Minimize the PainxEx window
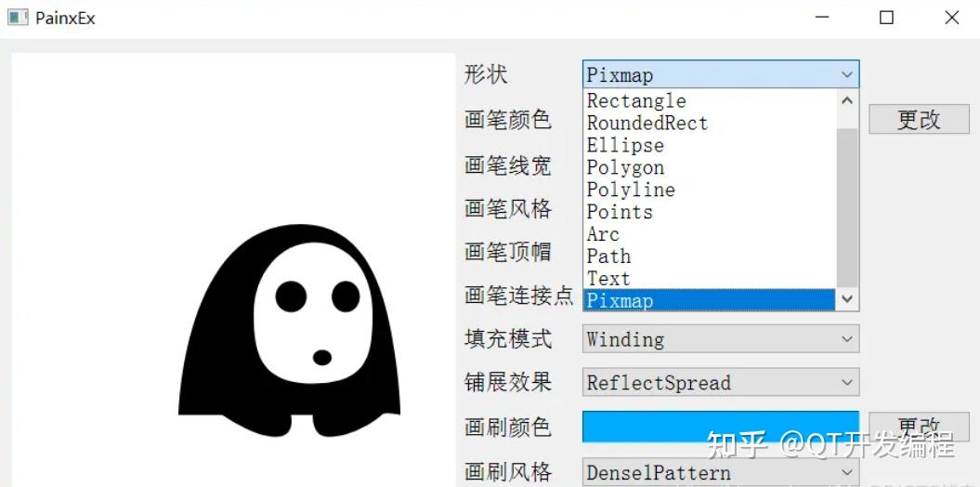Image resolution: width=980 pixels, height=487 pixels. 822,18
